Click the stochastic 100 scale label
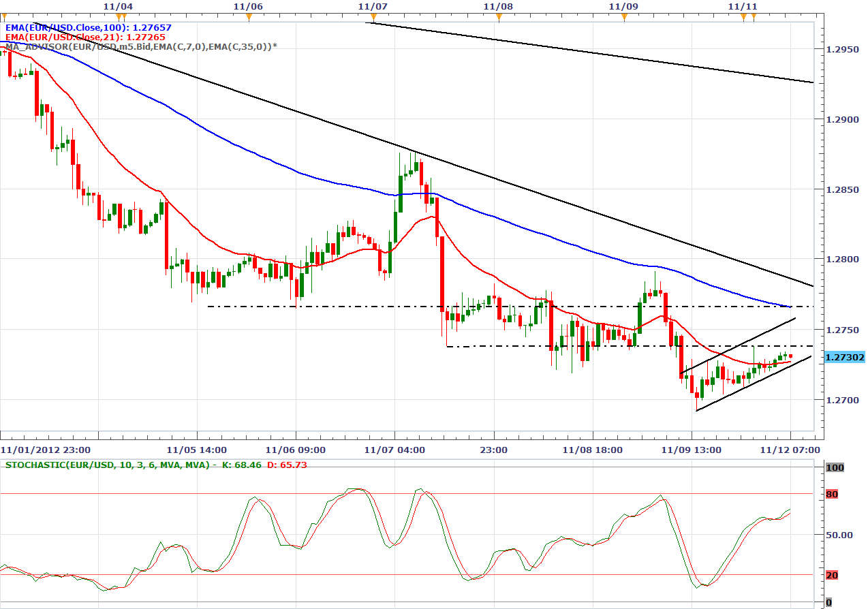 coord(834,467)
